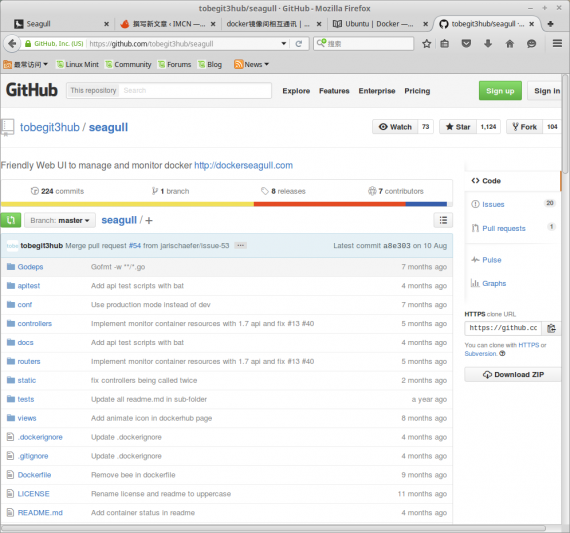Copy clone URL with clipboard icon
Viewport: 570px width, 533px height.
coord(551,328)
